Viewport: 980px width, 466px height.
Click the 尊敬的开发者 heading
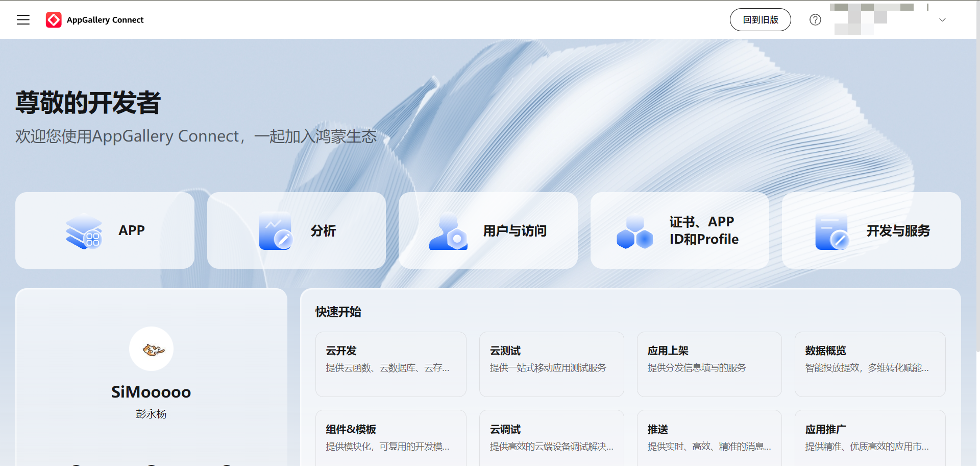coord(88,103)
